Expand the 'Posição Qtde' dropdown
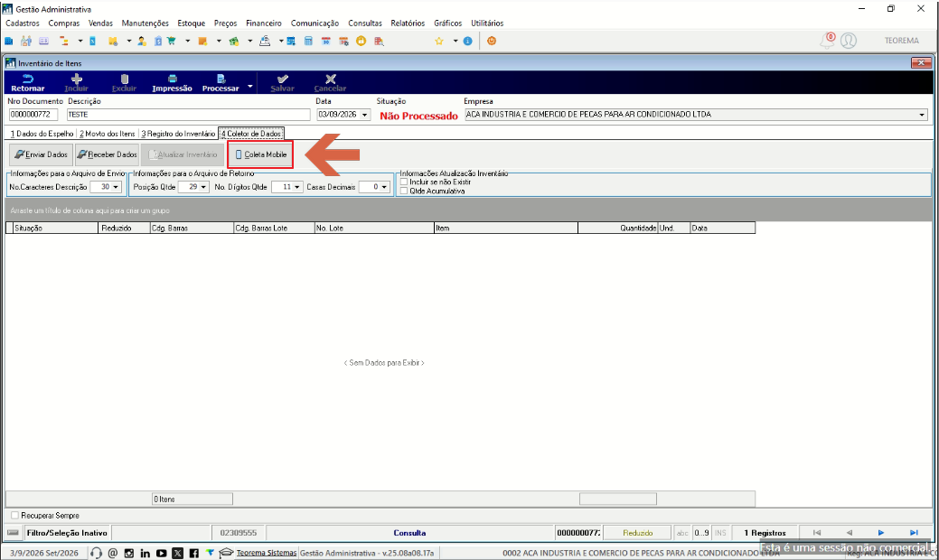Viewport: 939px width, 560px height. click(x=203, y=187)
